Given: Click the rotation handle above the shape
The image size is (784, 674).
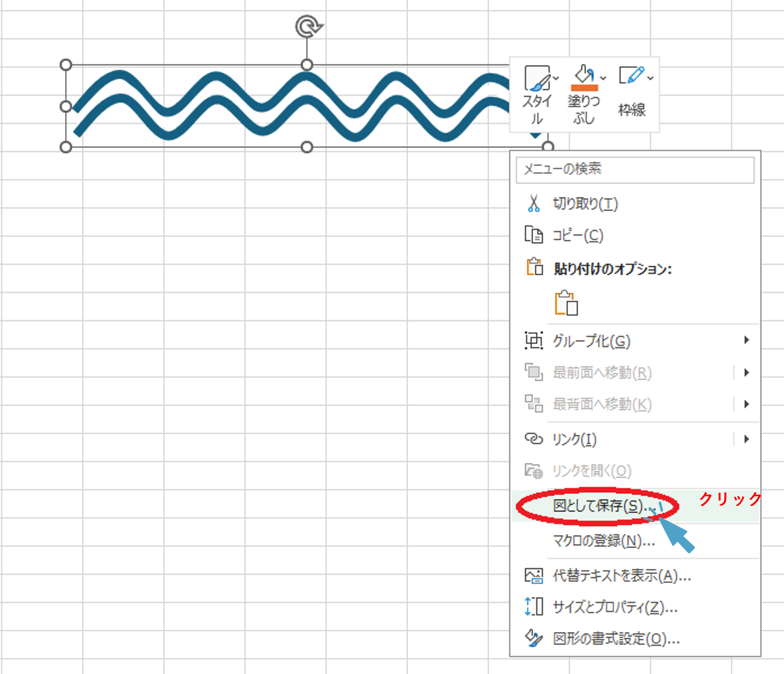Looking at the screenshot, I should (x=308, y=27).
